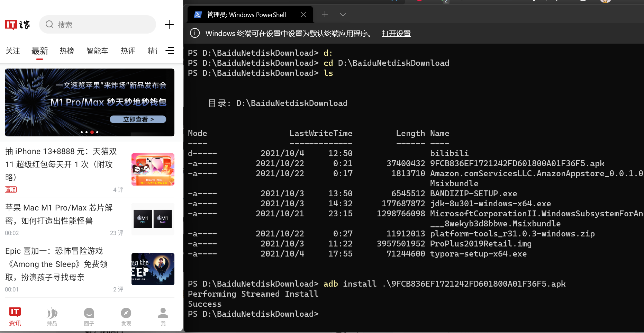
Task: Select the highlighted red carousel dot
Action: [92, 132]
